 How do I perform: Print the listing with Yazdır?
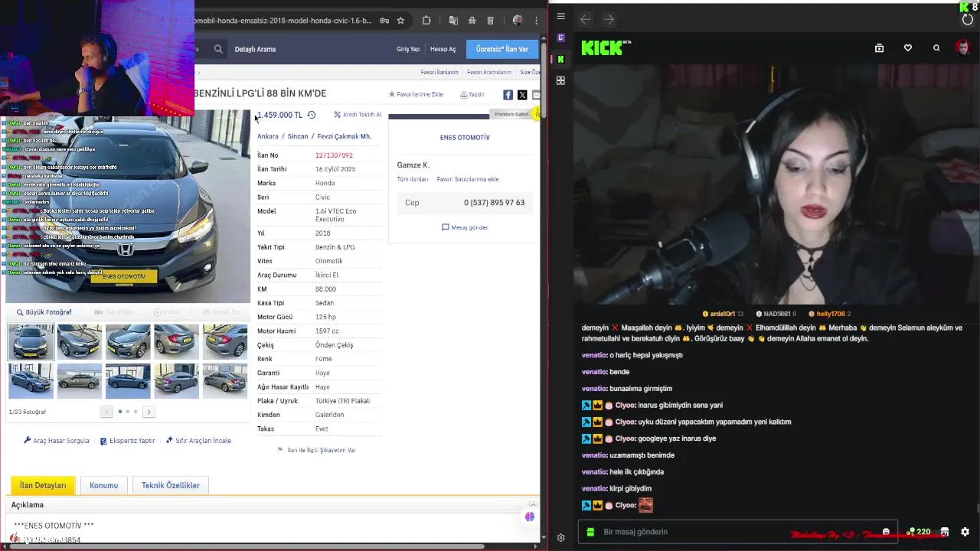tap(472, 94)
